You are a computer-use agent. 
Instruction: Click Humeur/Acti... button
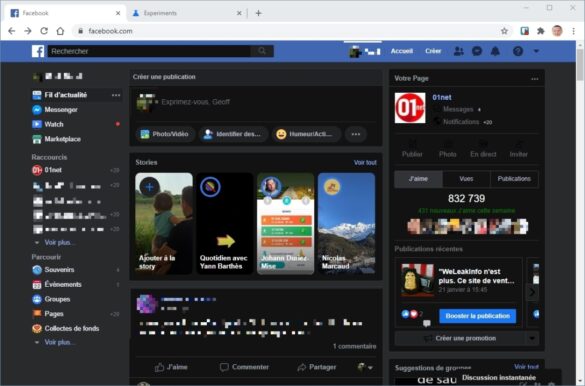coord(306,134)
